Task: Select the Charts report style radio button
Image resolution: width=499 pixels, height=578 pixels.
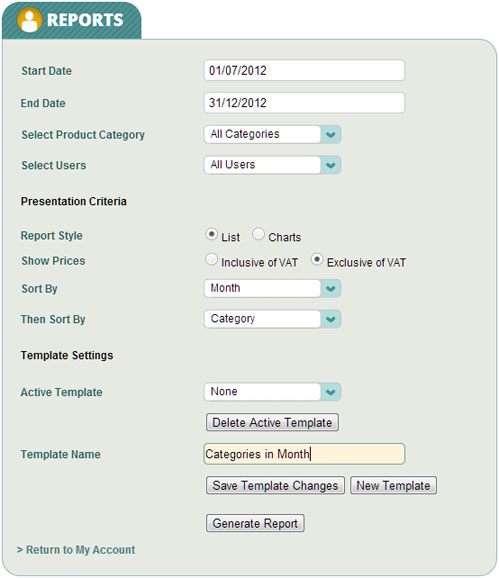Action: (x=258, y=234)
